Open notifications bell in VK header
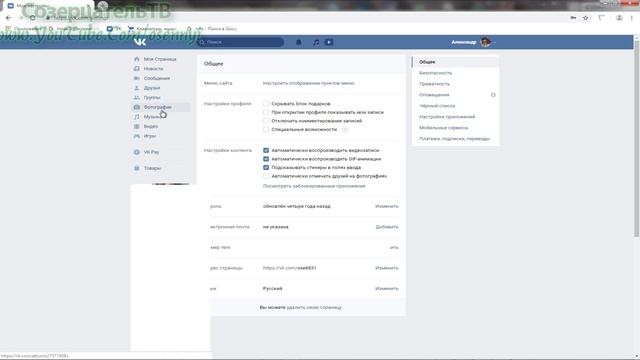The width and height of the screenshot is (640, 360). [298, 42]
